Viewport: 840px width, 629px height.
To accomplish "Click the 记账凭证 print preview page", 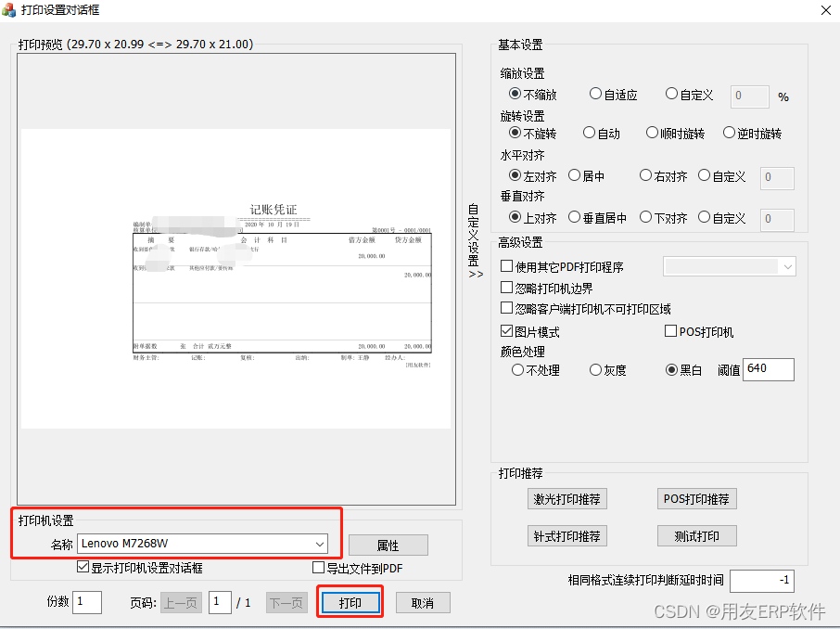I will pyautogui.click(x=235, y=278).
